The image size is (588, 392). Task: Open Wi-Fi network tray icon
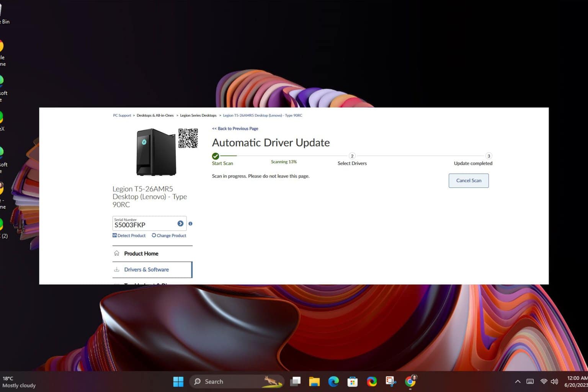[x=544, y=381]
